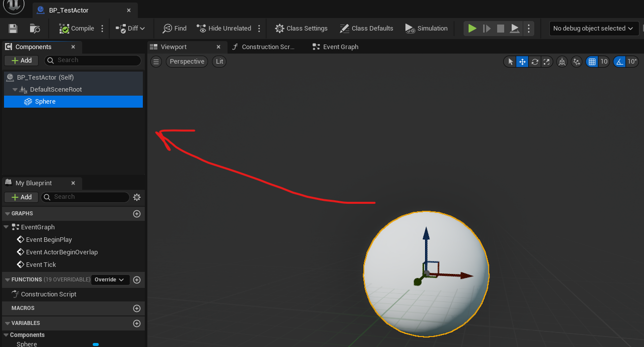Toggle Hide Unrelated nodes

[224, 29]
